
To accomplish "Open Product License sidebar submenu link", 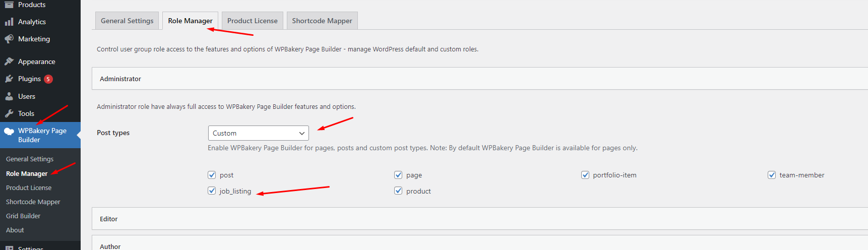I will (29, 187).
